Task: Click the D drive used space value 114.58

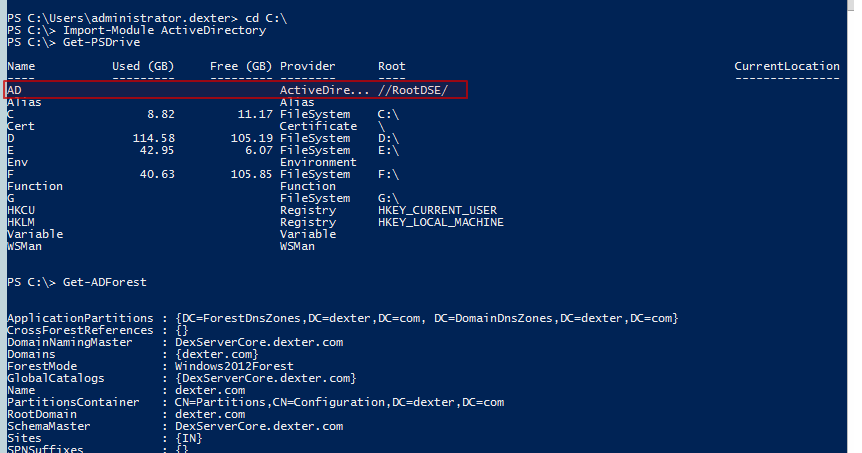Action: [x=153, y=138]
